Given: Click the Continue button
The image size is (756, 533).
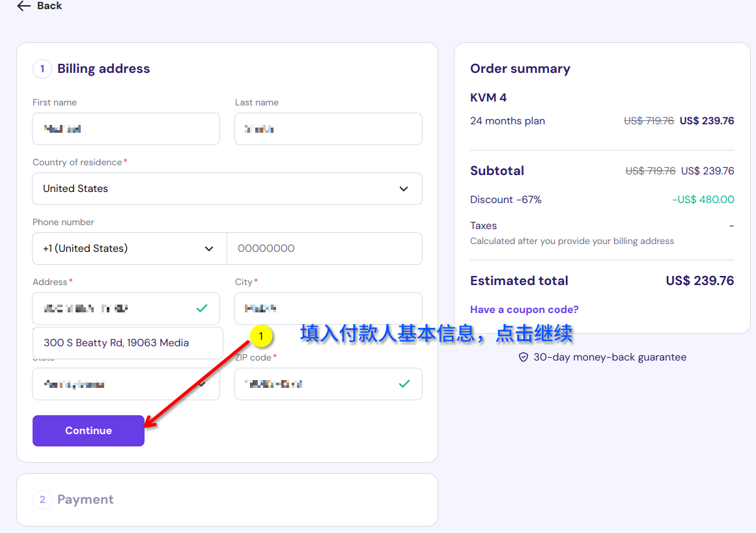Looking at the screenshot, I should pos(89,431).
